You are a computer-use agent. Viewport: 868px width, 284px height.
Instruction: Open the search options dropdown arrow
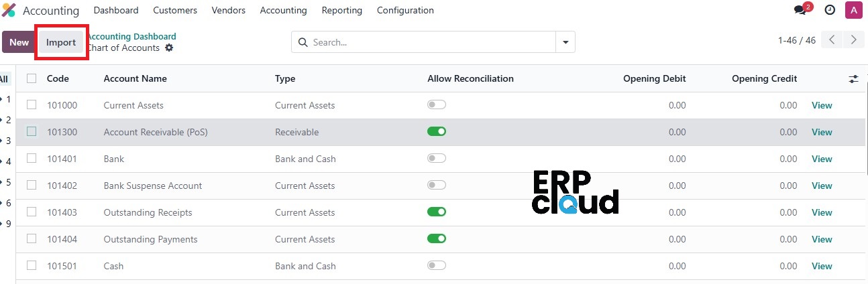click(565, 42)
